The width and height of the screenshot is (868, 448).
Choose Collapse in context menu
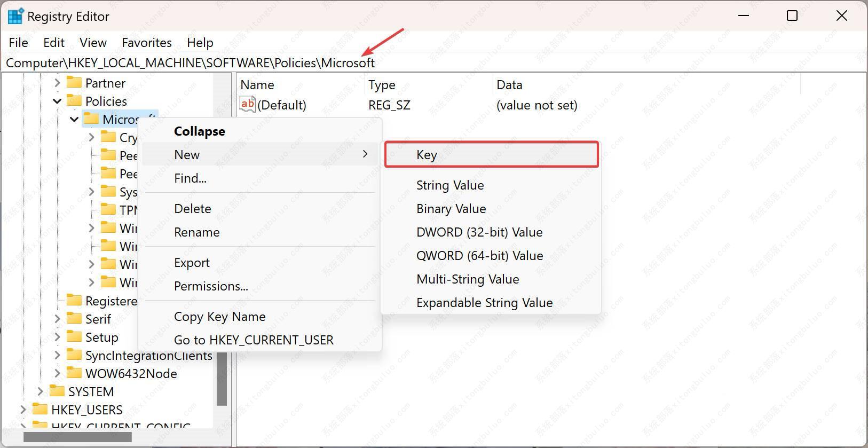(x=260, y=131)
